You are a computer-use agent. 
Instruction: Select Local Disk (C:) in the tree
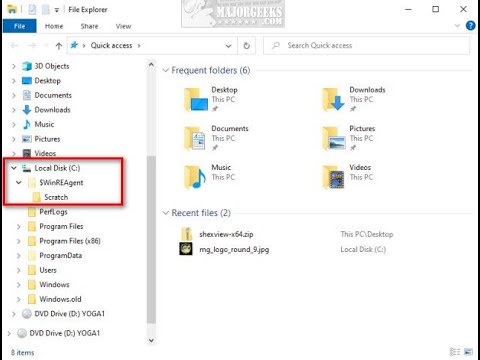pos(57,168)
